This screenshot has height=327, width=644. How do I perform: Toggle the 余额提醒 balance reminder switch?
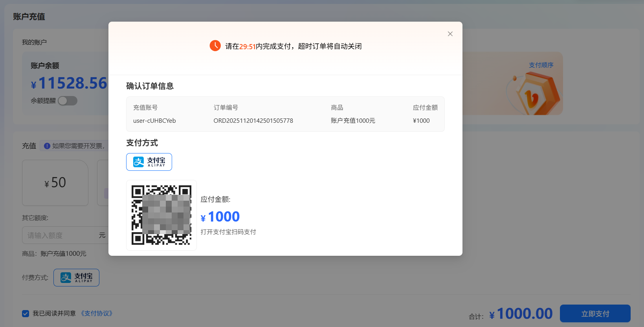coord(68,101)
